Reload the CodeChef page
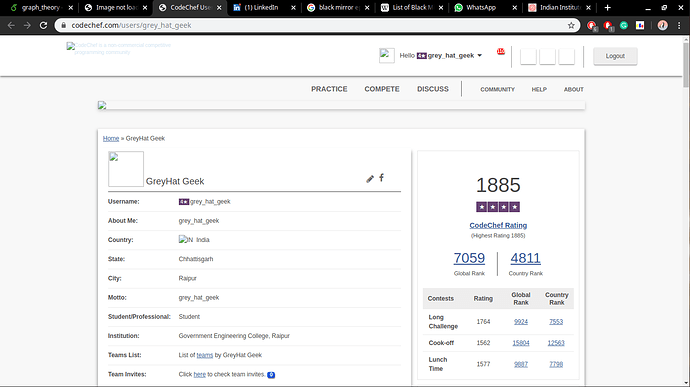Viewport: 690px width, 387px height. (x=43, y=26)
